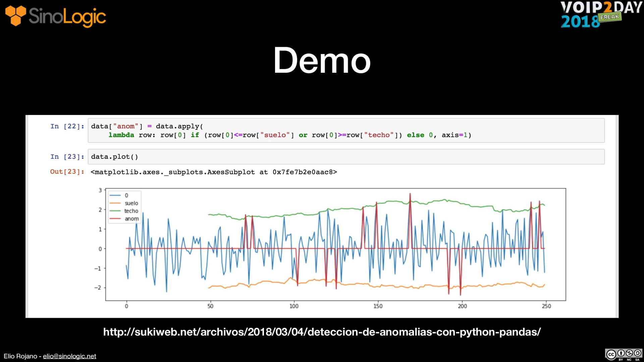Click the matplotlib AxesSubplot output text

214,172
